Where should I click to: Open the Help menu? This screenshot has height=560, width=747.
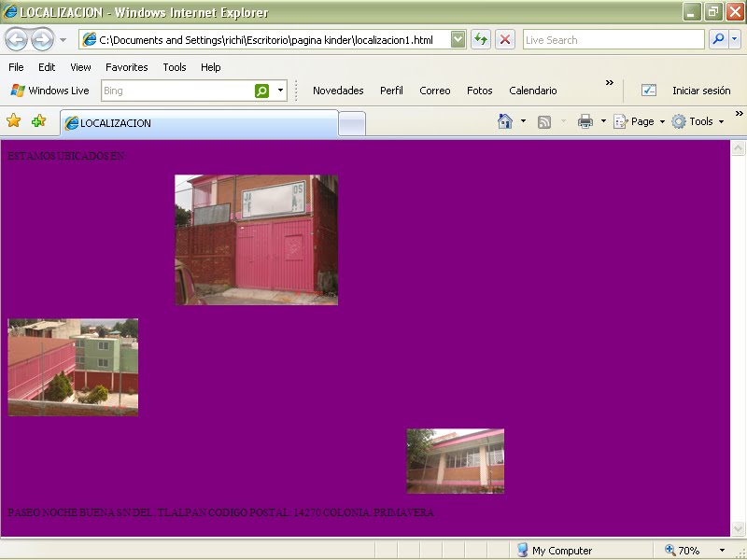pyautogui.click(x=211, y=67)
